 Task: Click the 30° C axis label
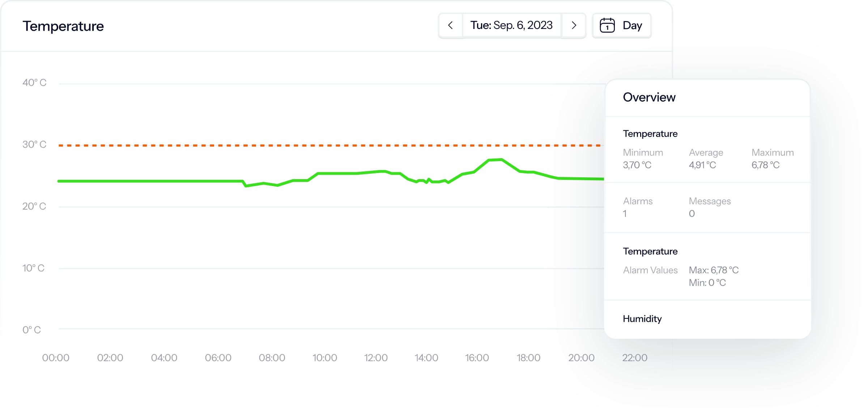click(34, 144)
